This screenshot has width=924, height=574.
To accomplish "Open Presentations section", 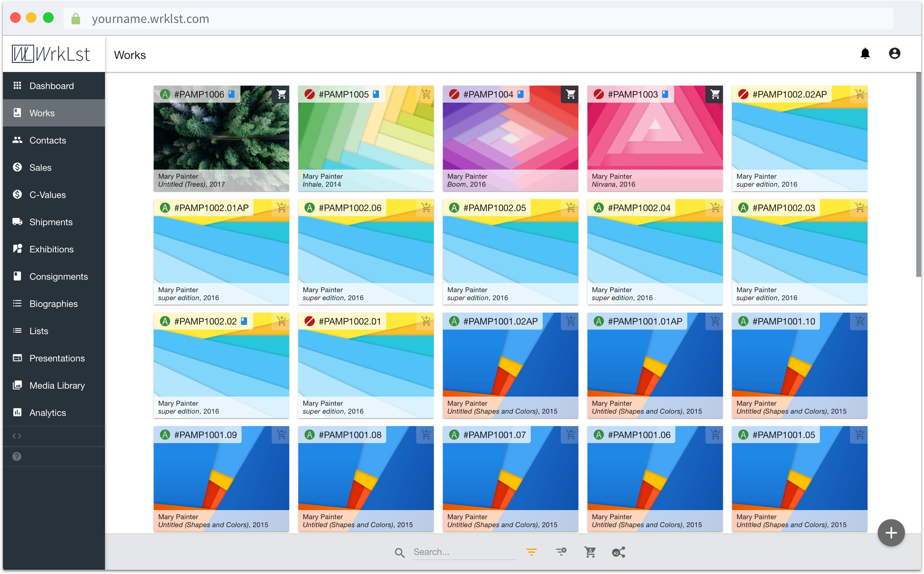I will (54, 358).
